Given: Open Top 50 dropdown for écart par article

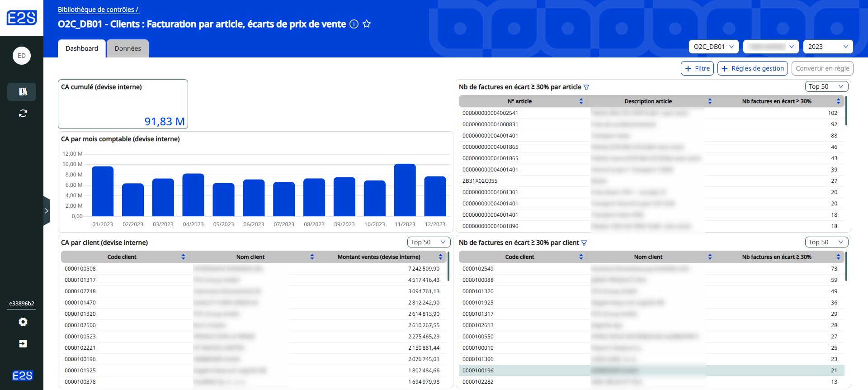Looking at the screenshot, I should 826,86.
